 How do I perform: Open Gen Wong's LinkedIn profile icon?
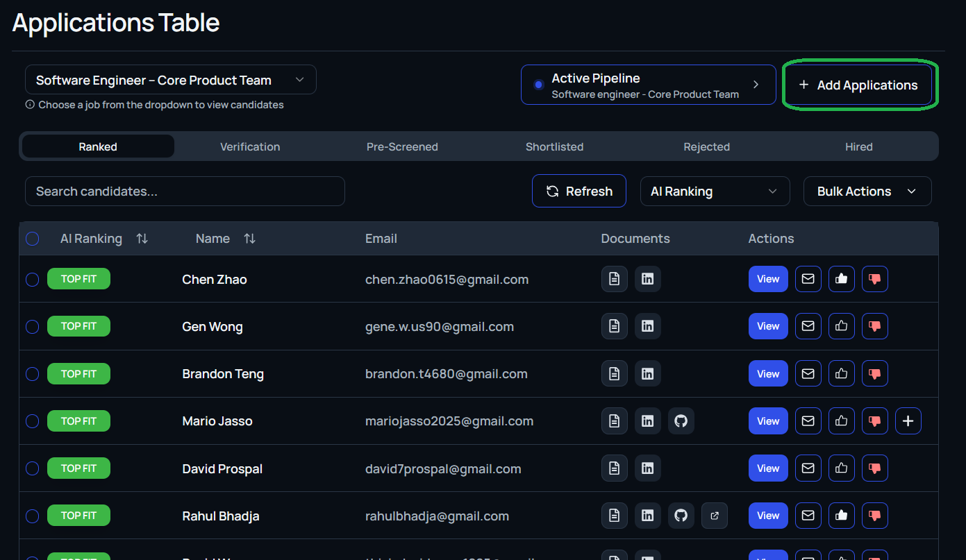point(647,326)
